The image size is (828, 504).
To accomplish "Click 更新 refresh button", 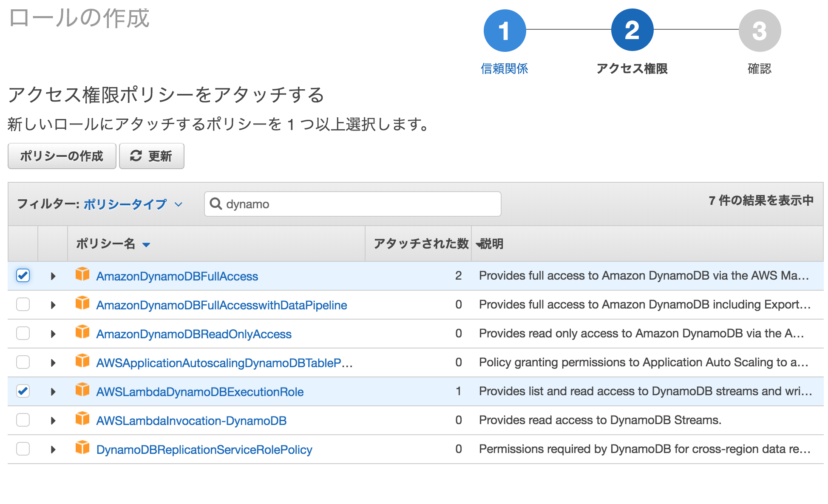I will click(152, 156).
